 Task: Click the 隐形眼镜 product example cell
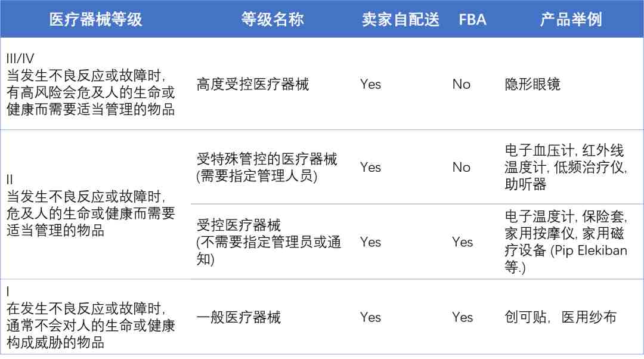coord(532,84)
